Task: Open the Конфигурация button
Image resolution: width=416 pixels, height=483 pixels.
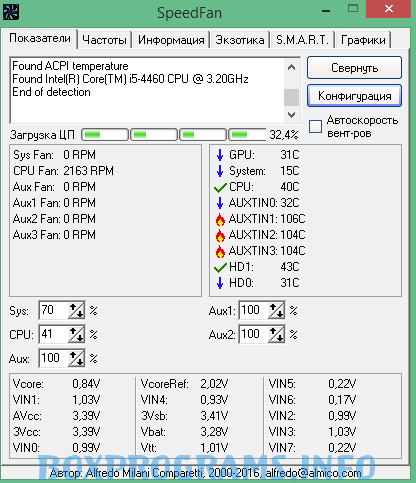Action: click(x=354, y=96)
